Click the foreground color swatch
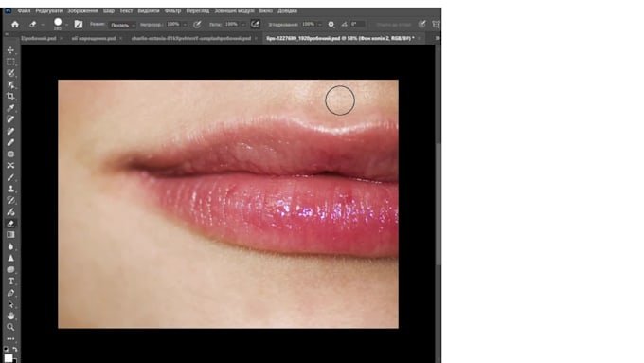 pyautogui.click(x=9, y=358)
